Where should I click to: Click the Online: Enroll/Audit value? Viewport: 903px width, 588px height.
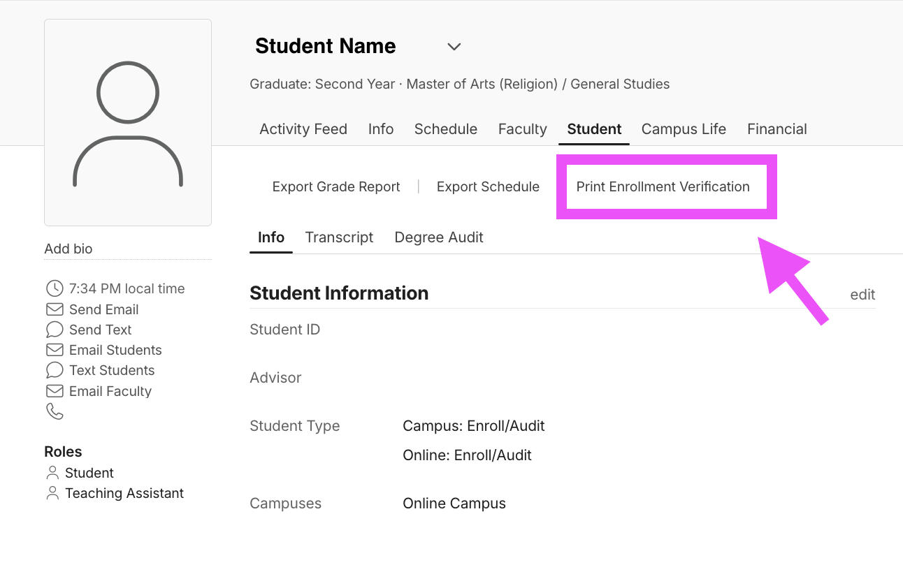coord(468,455)
